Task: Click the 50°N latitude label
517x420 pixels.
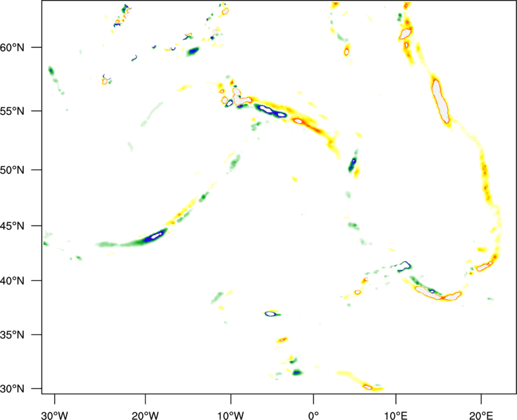Action: tap(12, 170)
